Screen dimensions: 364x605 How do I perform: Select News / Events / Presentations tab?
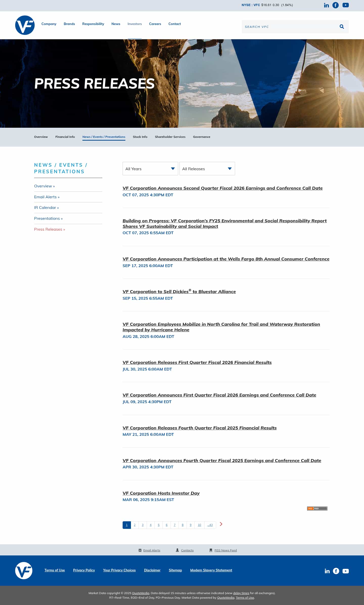(x=104, y=137)
